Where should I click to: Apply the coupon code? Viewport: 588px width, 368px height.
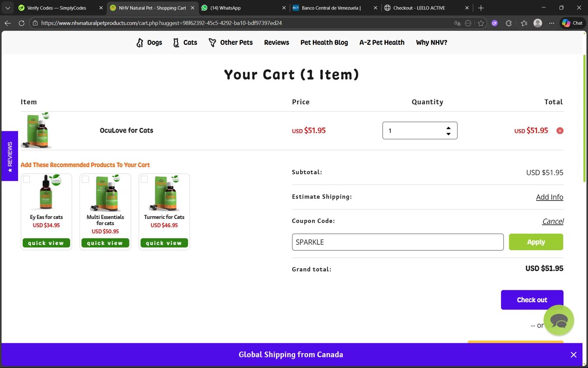536,242
